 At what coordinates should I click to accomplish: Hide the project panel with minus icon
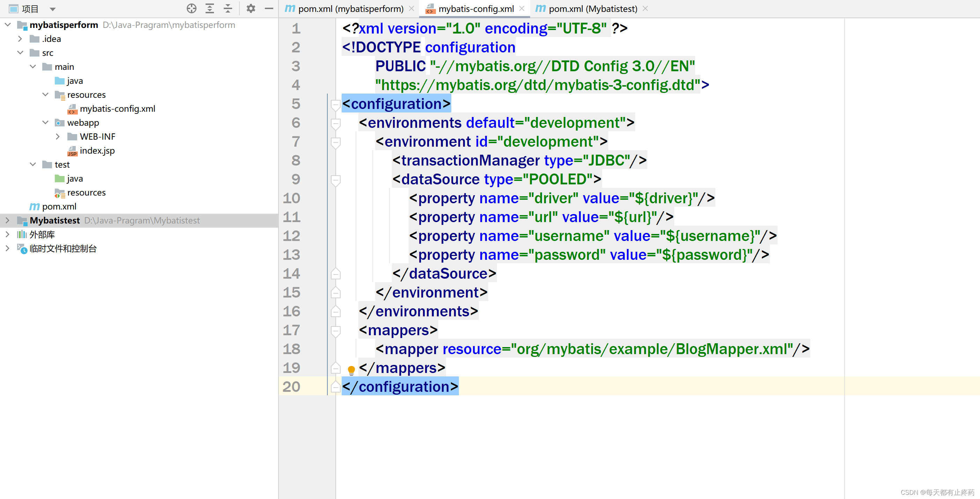tap(269, 8)
